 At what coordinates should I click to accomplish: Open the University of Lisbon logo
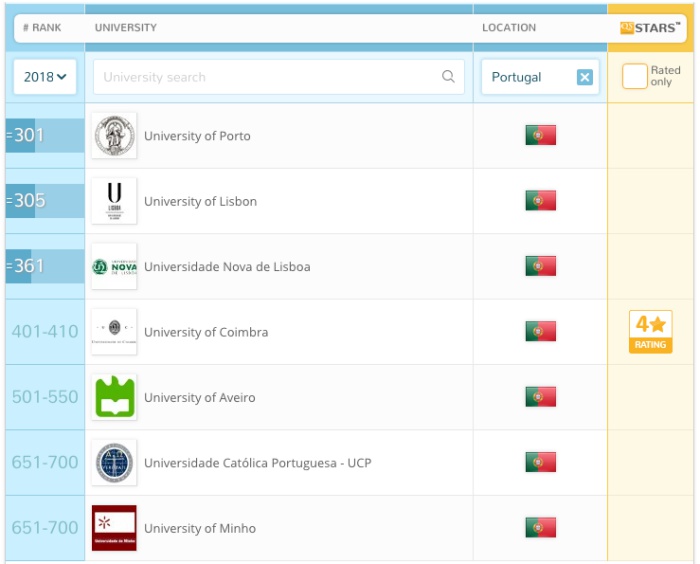tap(114, 201)
